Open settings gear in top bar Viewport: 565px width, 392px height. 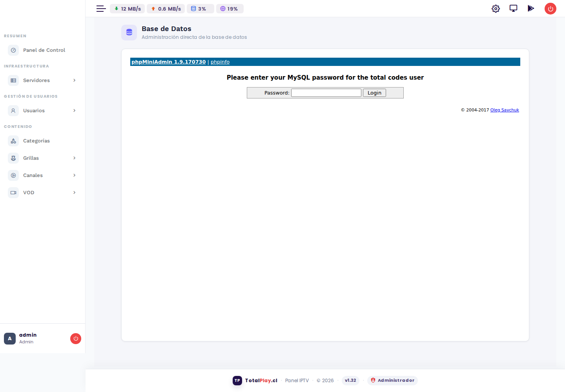496,9
